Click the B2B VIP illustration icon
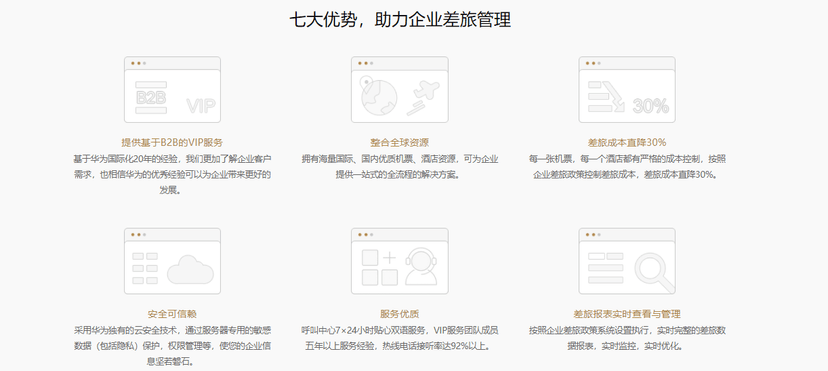 click(x=172, y=90)
